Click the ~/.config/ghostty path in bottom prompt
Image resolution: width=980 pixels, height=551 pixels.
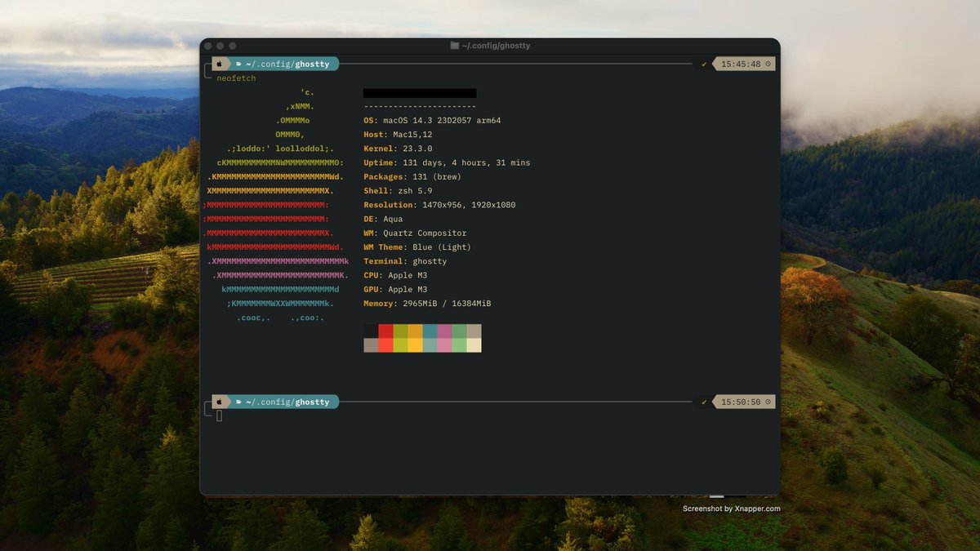pyautogui.click(x=287, y=402)
